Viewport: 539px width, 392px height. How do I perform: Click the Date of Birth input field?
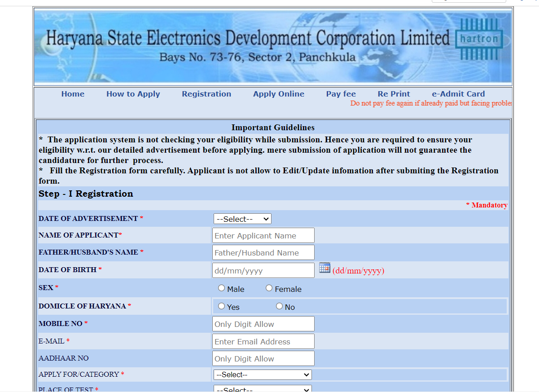[263, 270]
